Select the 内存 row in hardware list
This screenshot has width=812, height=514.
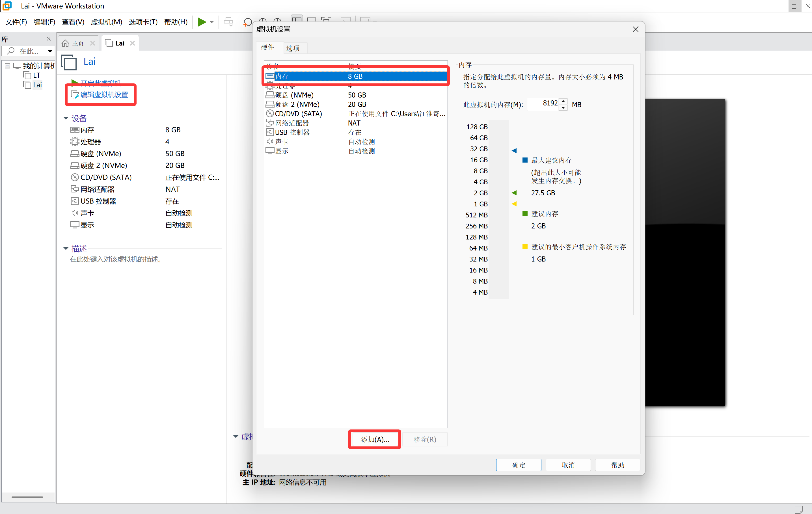[x=356, y=76]
